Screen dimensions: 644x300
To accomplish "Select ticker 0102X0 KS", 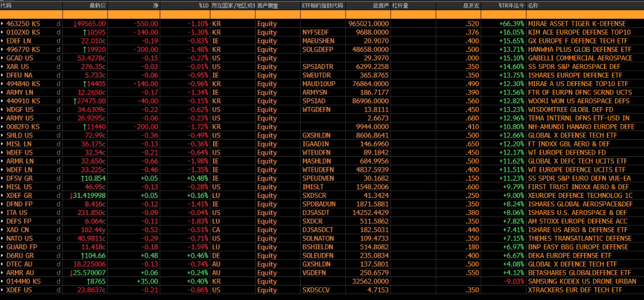I will [x=23, y=32].
